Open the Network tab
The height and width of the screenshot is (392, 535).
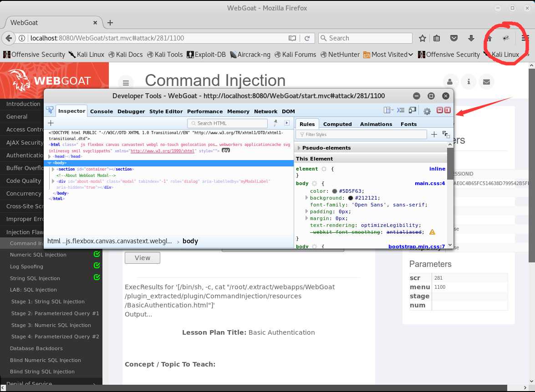click(265, 111)
